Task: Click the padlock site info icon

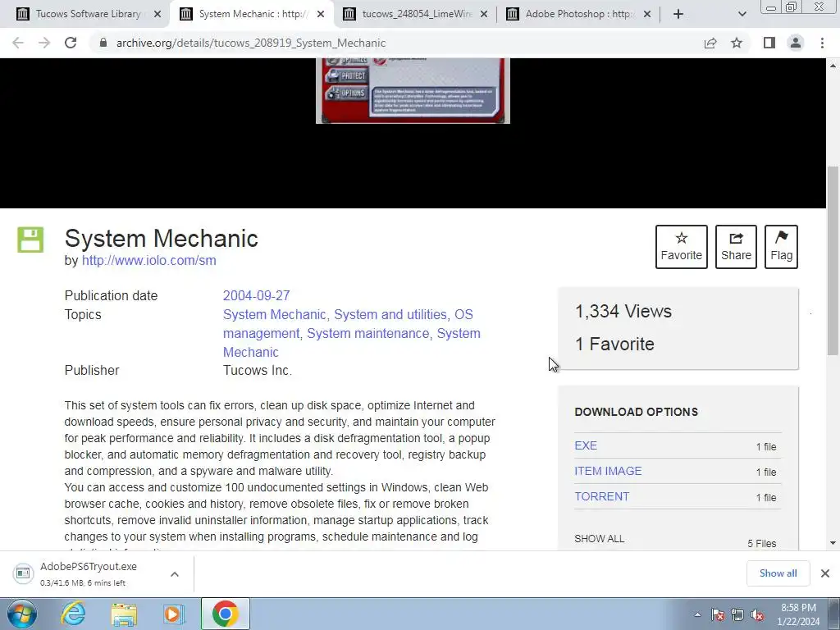Action: [x=103, y=43]
